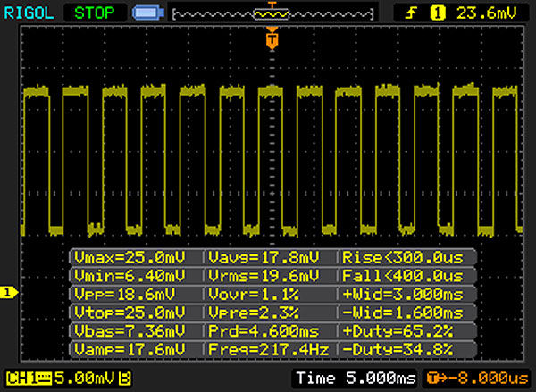The height and width of the screenshot is (392, 536).
Task: Click the Time 5.000ms timebase readout
Action: pyautogui.click(x=356, y=379)
